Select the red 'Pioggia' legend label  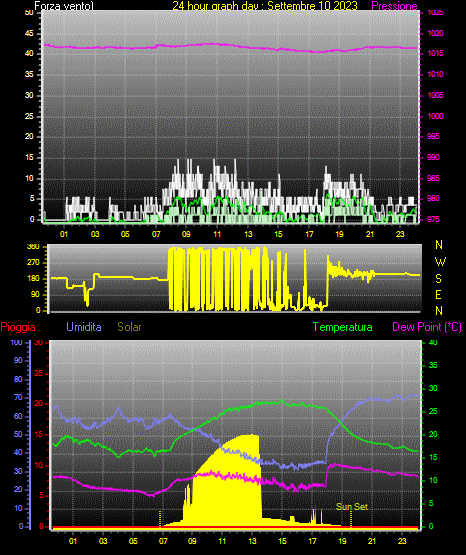pos(18,327)
